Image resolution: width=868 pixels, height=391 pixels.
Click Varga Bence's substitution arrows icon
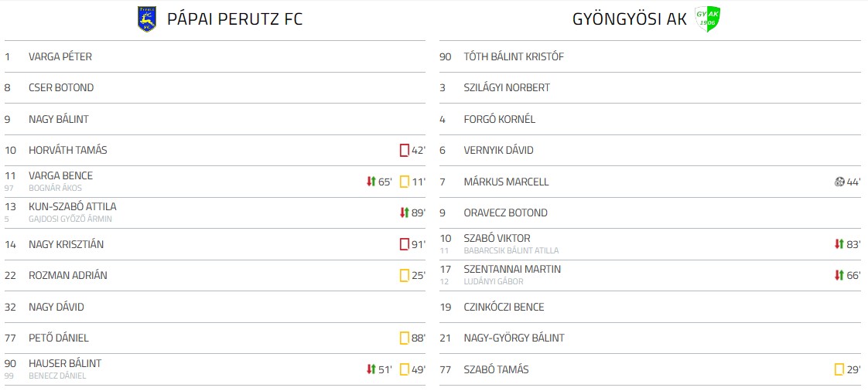(x=371, y=182)
